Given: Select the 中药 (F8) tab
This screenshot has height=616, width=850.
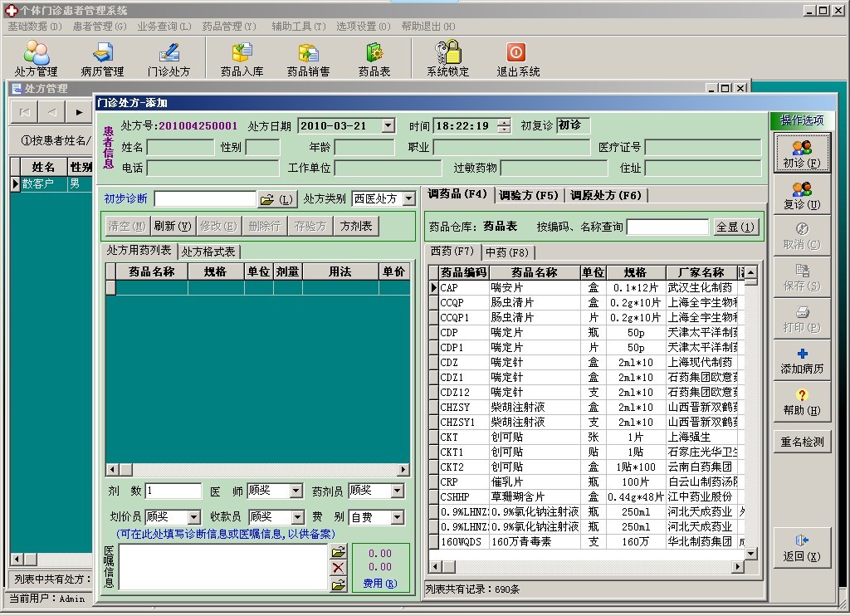Looking at the screenshot, I should tap(507, 252).
